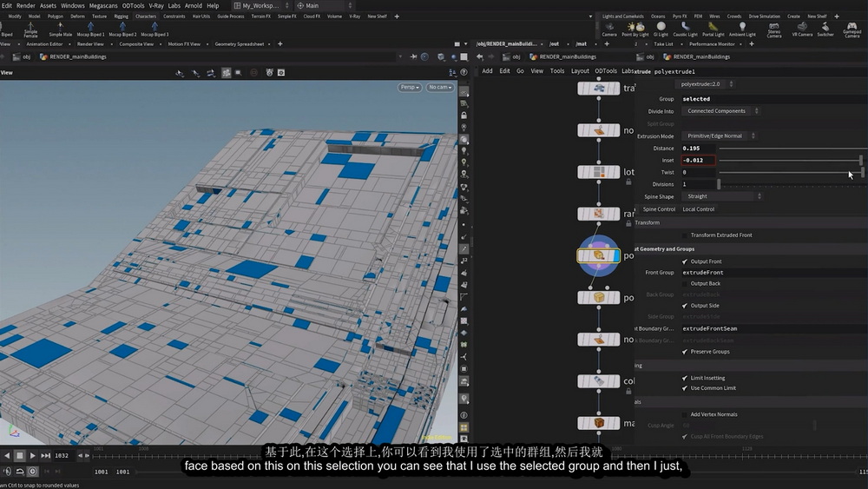Viewport: 868px width, 489px height.
Task: Click the Stereo Camera shelf tool
Action: (774, 30)
